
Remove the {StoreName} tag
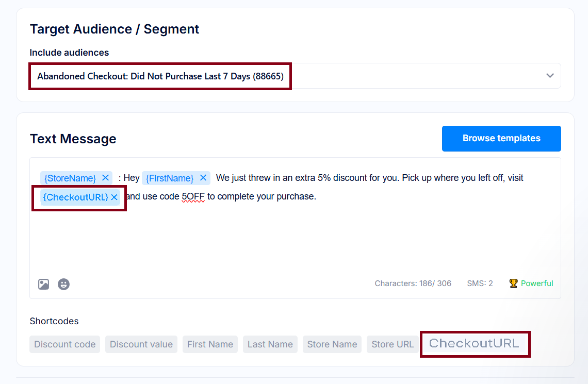tap(105, 178)
